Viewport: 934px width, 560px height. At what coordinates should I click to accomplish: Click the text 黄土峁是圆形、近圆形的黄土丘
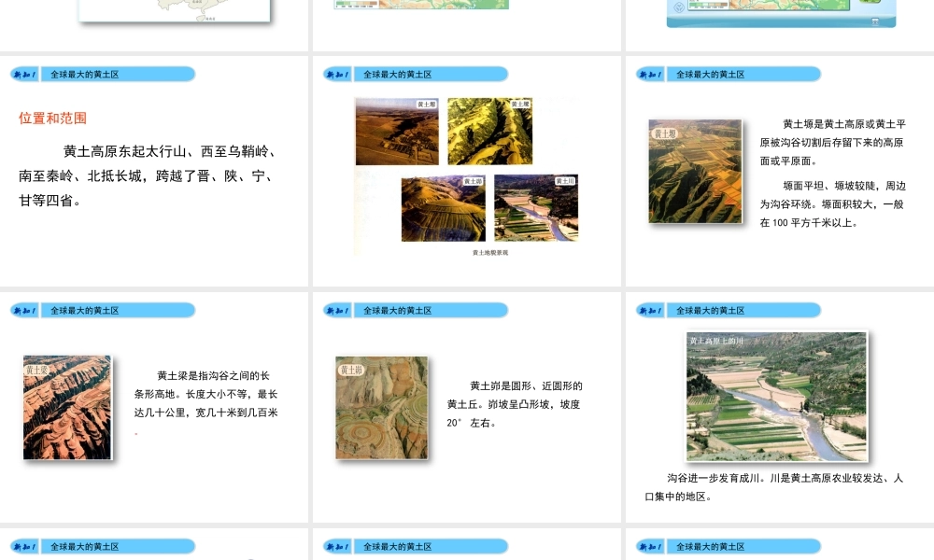(515, 404)
